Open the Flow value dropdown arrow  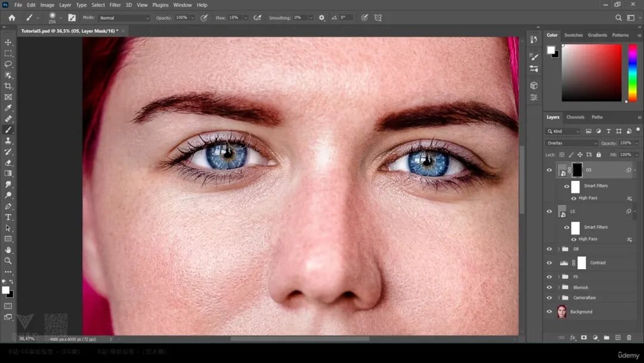tap(246, 18)
